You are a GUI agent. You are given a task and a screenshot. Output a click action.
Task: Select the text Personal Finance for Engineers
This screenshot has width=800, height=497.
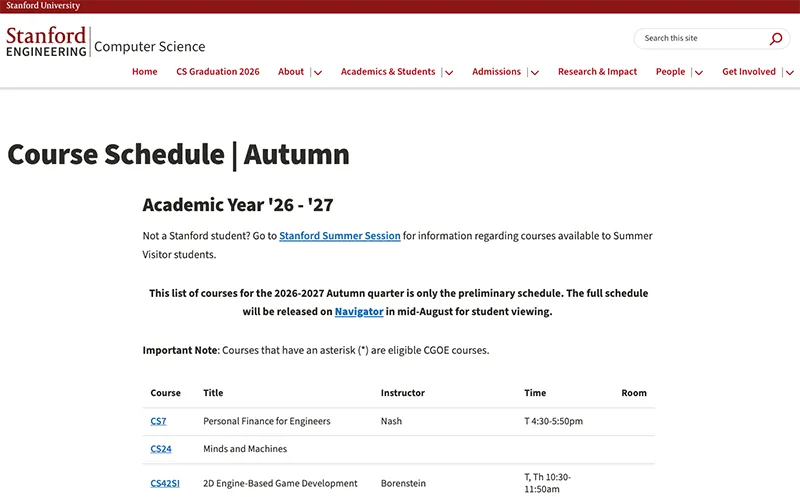pyautogui.click(x=267, y=421)
